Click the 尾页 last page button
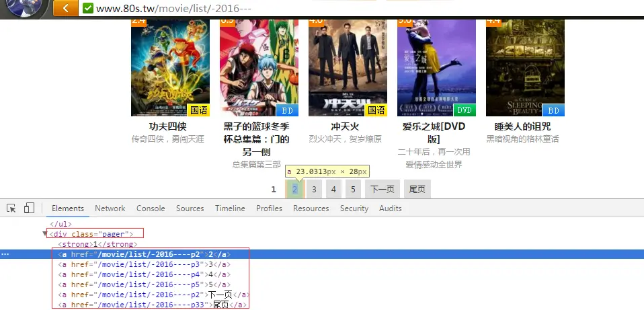Screen dimensions: 644x310 pyautogui.click(x=417, y=189)
